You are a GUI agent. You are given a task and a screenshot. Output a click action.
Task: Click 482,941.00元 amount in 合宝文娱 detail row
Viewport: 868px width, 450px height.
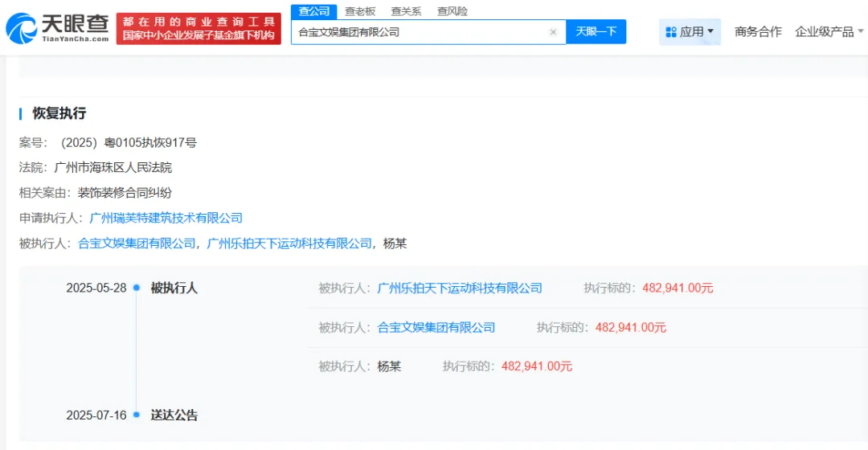click(631, 328)
